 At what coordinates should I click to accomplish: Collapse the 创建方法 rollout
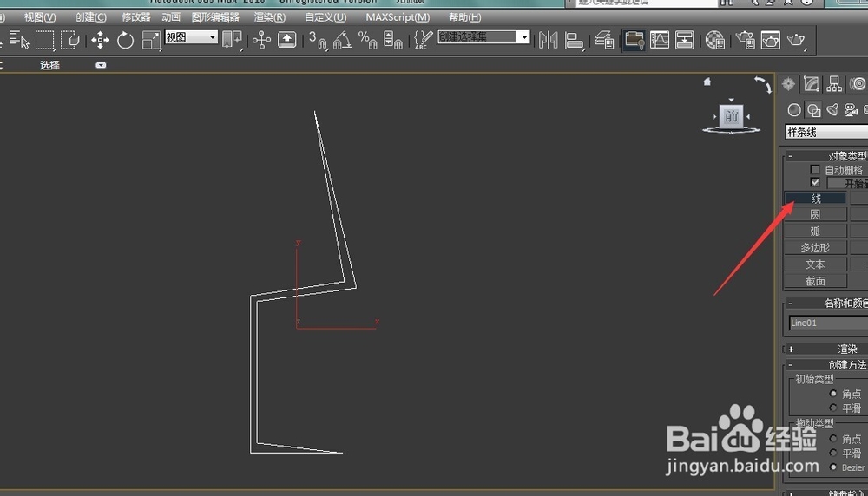tap(790, 365)
